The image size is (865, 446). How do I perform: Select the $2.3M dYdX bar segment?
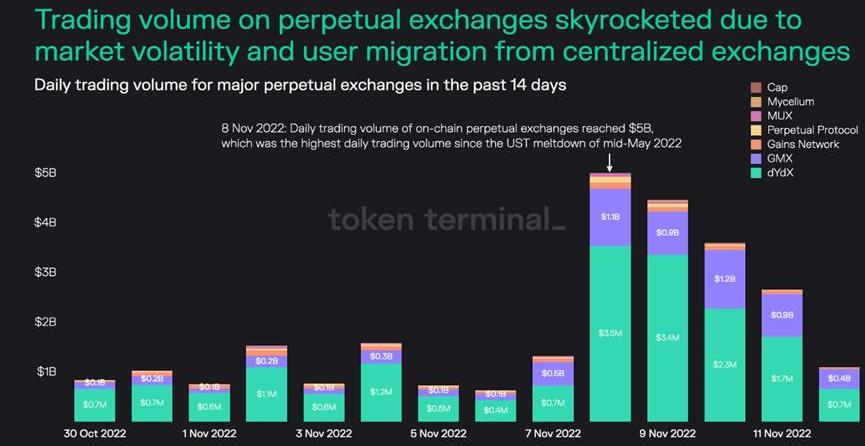click(725, 365)
